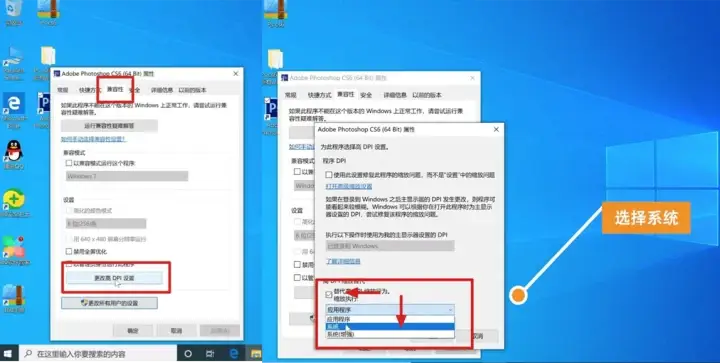Viewport: 720px width, 363px height.
Task: Open 快捷方式 tab in right back window
Action: pos(319,95)
